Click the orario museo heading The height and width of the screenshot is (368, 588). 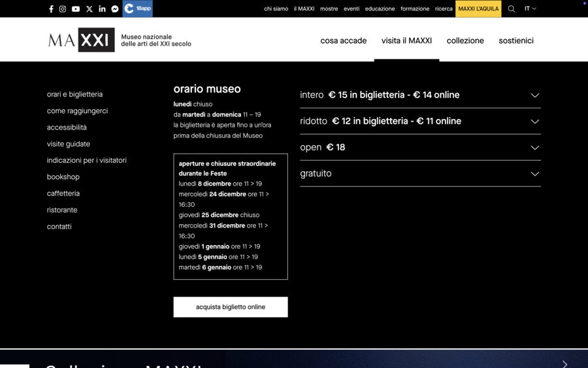207,89
